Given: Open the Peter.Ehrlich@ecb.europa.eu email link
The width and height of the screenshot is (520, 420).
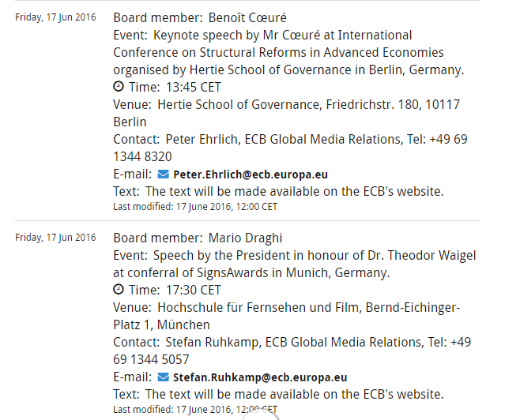Looking at the screenshot, I should click(x=251, y=174).
